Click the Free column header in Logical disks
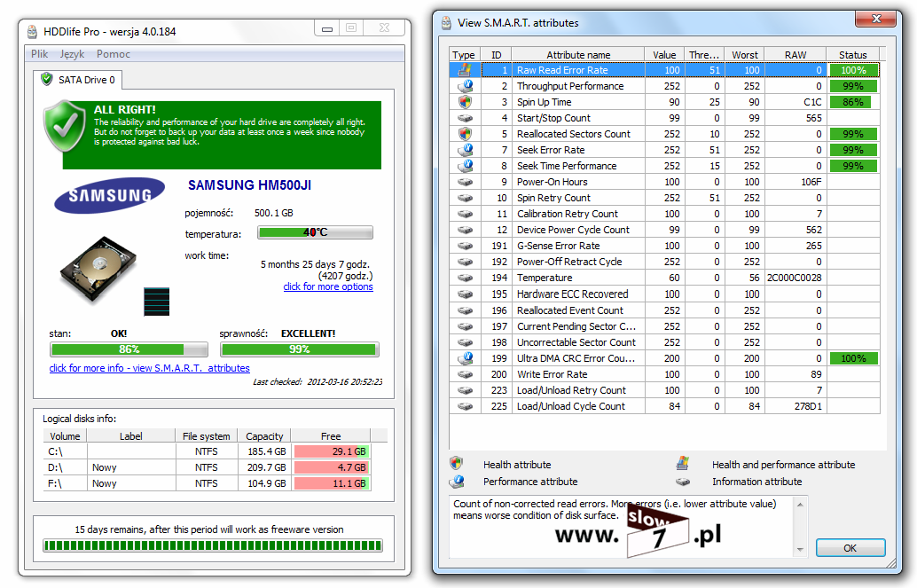 click(x=331, y=435)
